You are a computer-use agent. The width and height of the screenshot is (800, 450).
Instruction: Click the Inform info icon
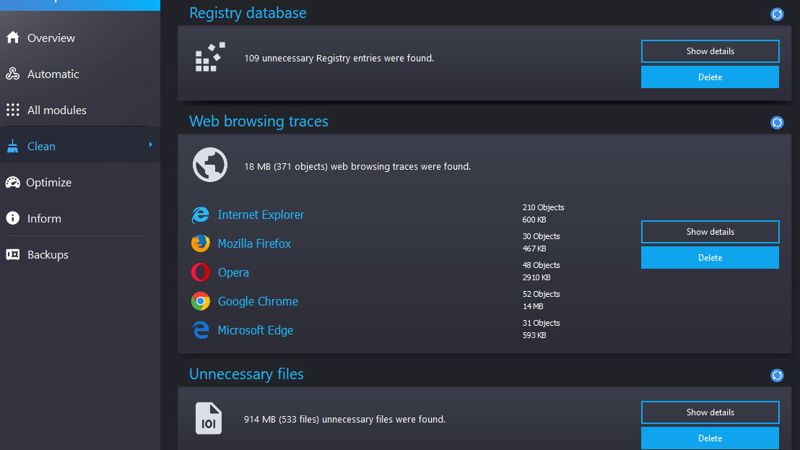coord(13,218)
